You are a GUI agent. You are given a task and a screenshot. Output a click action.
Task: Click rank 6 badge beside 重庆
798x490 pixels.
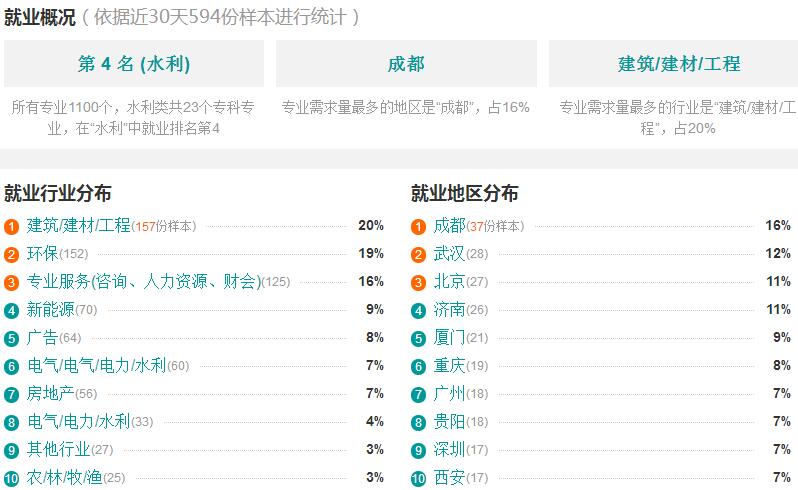coord(418,366)
